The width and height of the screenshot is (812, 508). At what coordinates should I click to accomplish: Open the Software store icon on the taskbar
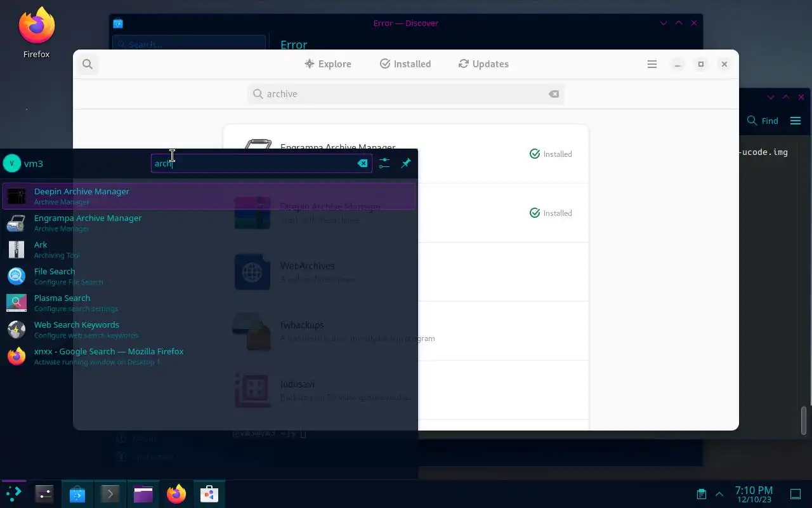point(209,493)
